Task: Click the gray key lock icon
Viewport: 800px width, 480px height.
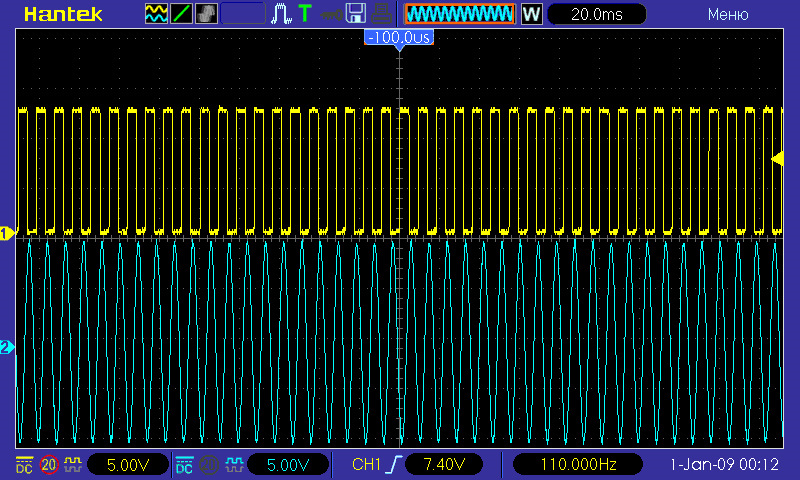Action: coord(331,14)
